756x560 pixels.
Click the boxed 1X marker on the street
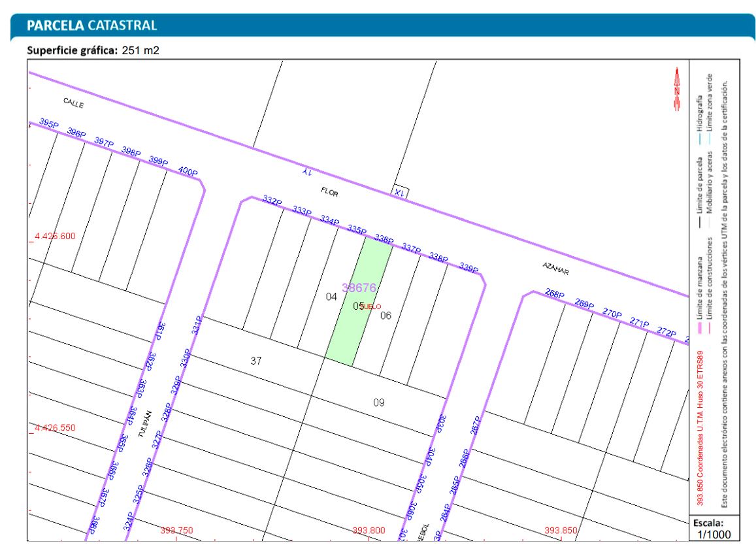pyautogui.click(x=400, y=191)
